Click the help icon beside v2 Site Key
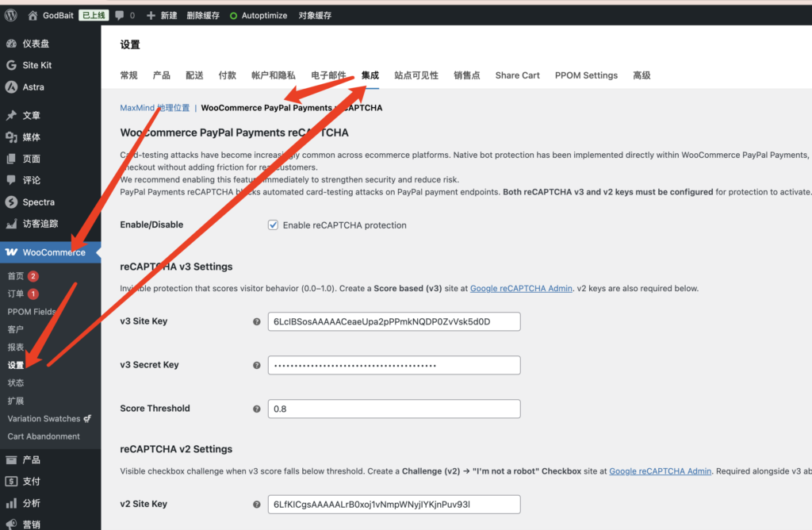 pos(256,505)
